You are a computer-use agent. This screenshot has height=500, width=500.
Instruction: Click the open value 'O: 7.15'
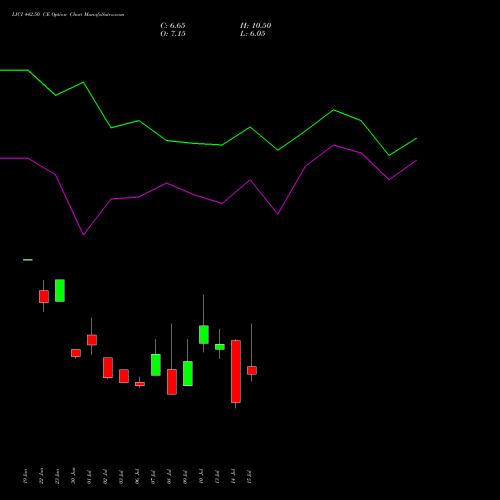(173, 34)
